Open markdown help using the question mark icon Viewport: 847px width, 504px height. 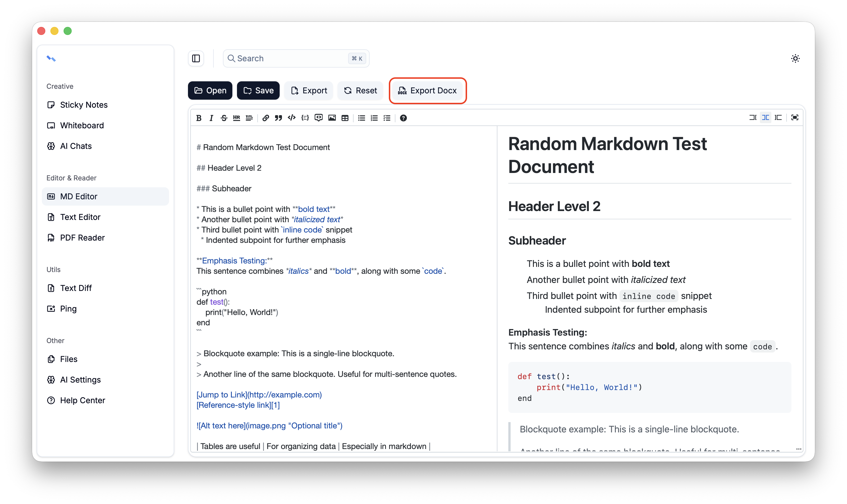coord(403,118)
